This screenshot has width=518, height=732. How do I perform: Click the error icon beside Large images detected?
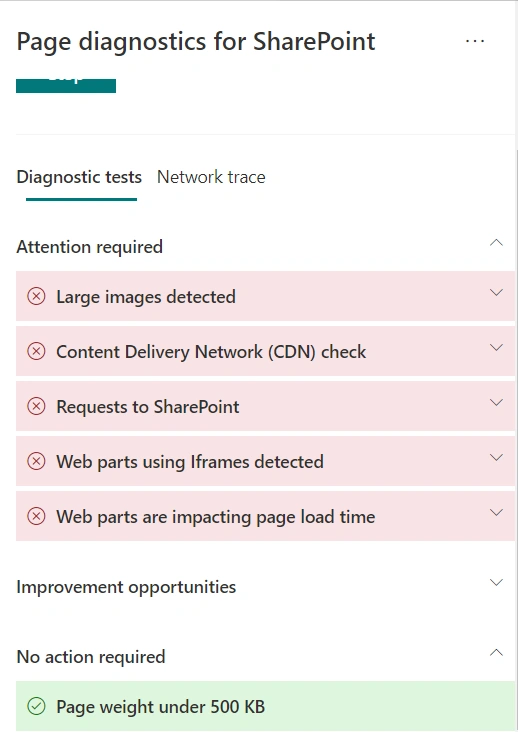coord(36,296)
